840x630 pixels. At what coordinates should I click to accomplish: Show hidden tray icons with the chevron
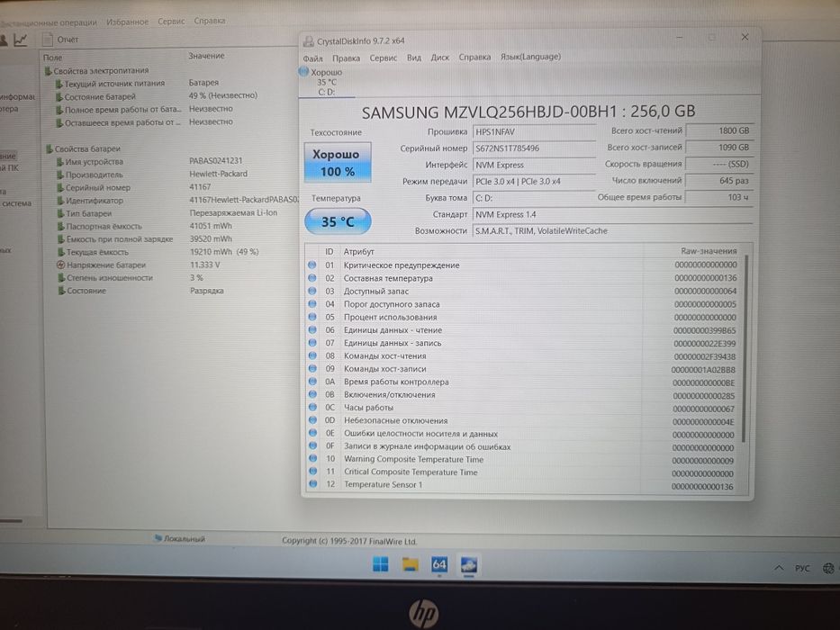779,568
